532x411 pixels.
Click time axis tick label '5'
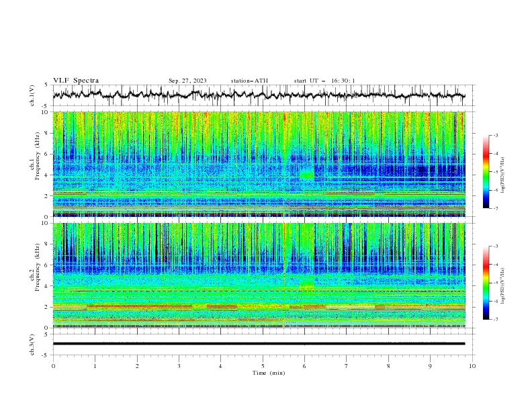coord(263,366)
